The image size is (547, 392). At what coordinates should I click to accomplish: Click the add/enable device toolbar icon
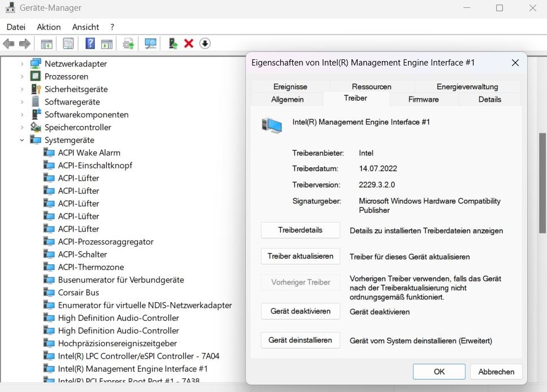pos(173,43)
